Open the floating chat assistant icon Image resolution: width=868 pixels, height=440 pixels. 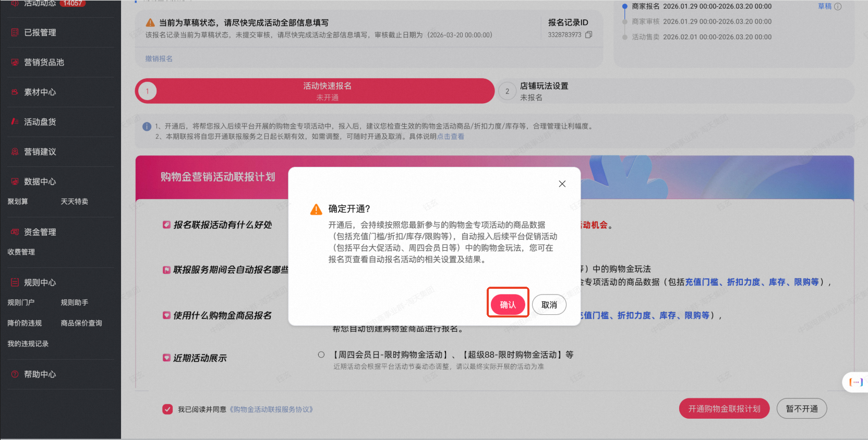click(856, 382)
